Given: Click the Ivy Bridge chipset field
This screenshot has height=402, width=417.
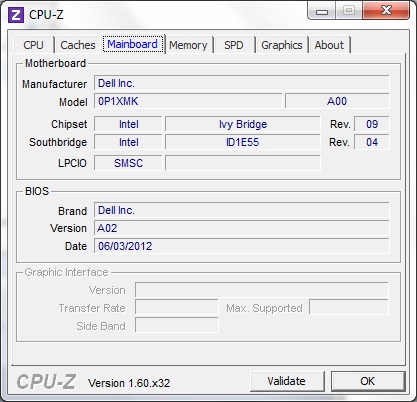Looking at the screenshot, I should (x=243, y=124).
